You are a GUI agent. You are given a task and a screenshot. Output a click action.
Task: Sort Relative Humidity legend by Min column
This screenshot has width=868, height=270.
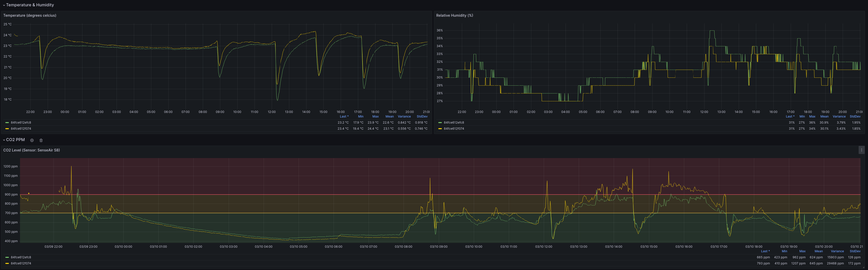(802, 117)
